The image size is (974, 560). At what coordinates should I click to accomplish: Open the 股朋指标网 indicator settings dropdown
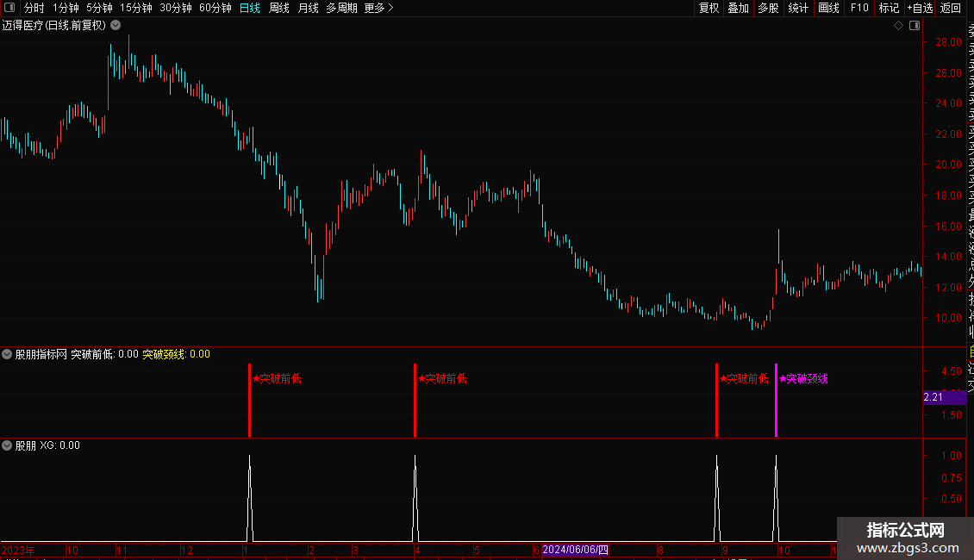point(7,354)
